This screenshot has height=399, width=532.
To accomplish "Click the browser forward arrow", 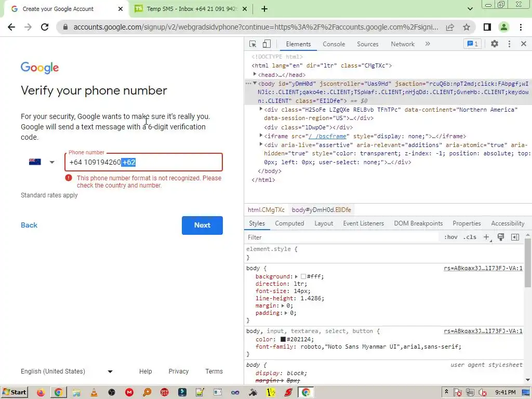I will (28, 27).
